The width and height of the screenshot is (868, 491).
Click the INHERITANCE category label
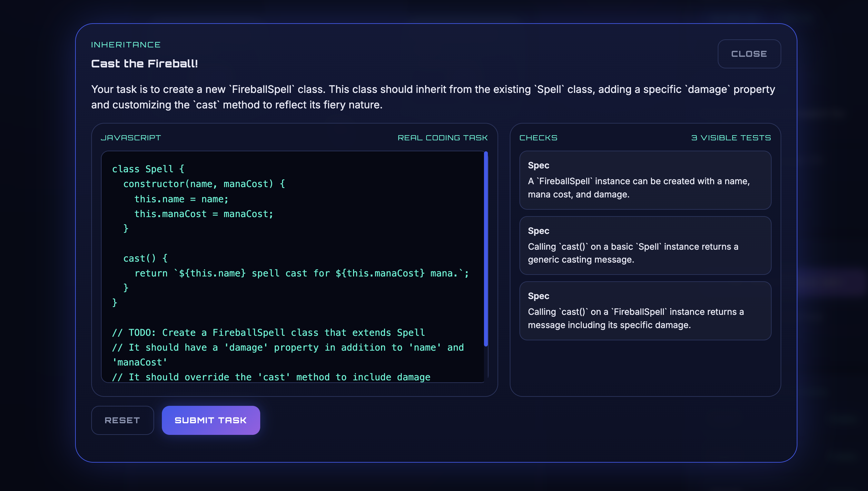(126, 45)
